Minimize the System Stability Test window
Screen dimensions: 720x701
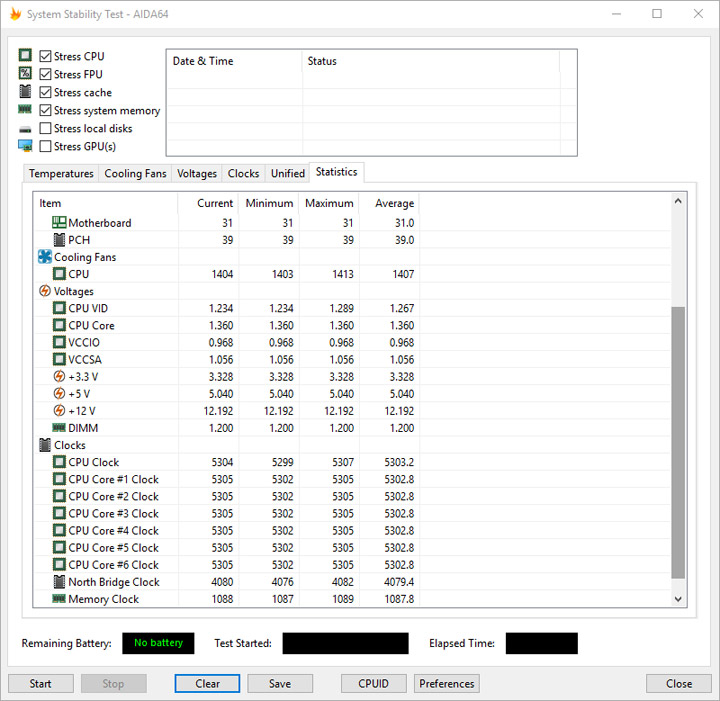click(x=616, y=14)
